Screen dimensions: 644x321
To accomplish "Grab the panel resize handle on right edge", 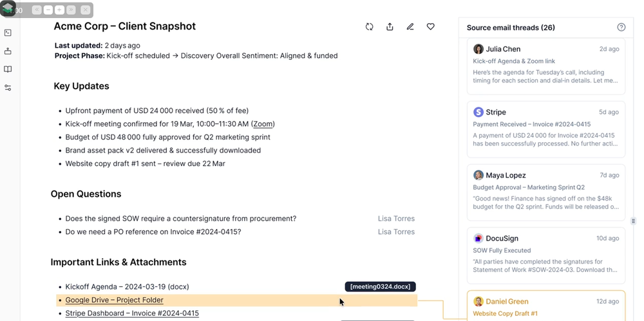I will coord(633,221).
